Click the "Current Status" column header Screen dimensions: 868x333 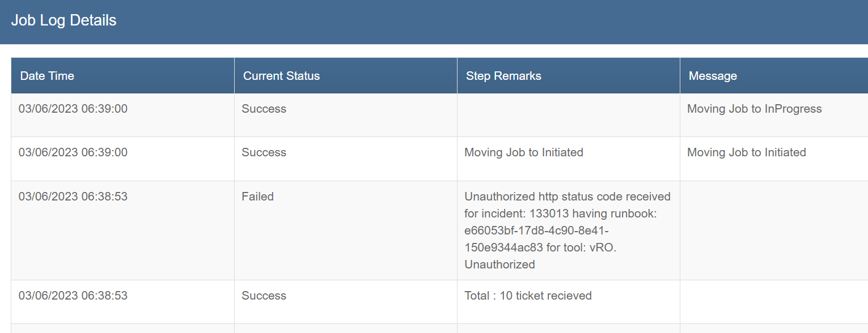coord(282,75)
